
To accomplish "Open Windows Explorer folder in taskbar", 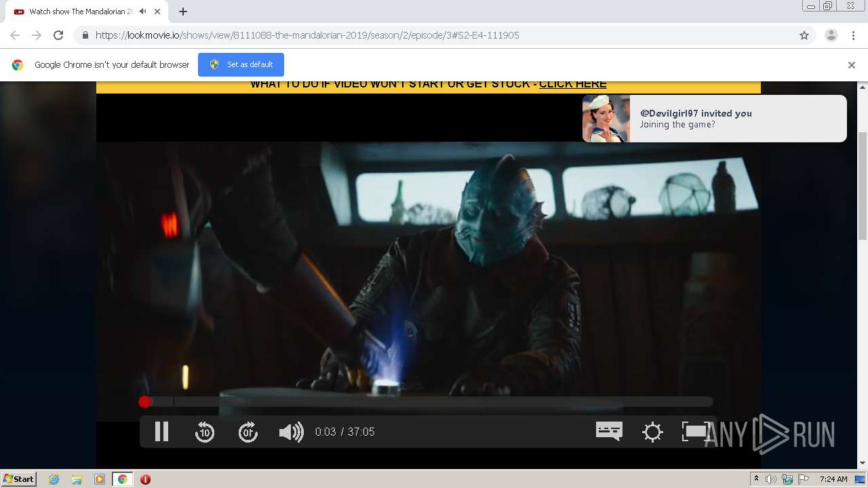I will point(77,479).
